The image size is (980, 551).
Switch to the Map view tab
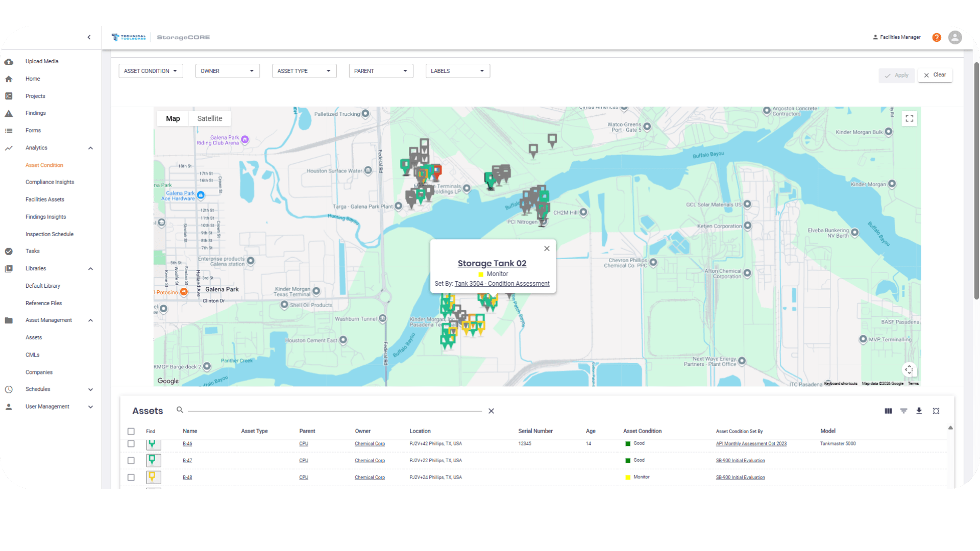pos(173,118)
